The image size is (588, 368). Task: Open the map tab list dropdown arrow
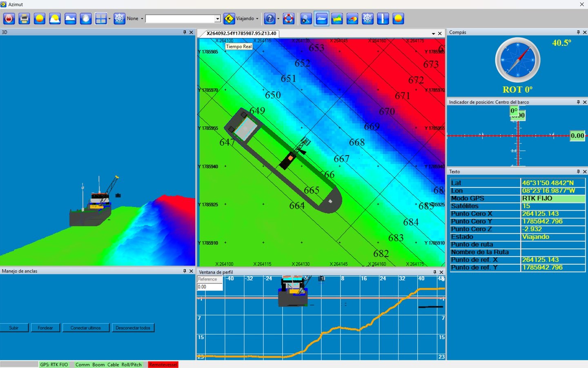point(433,33)
